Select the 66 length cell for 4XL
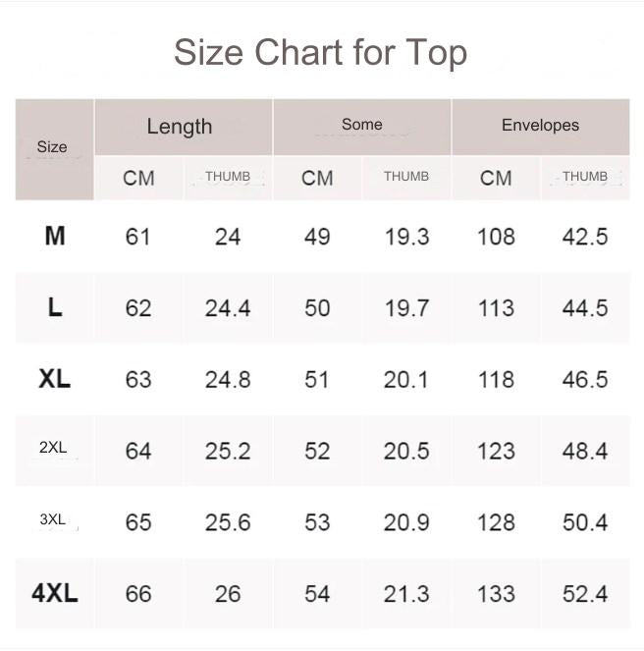Viewport: 644px width, 651px height. pos(138,594)
